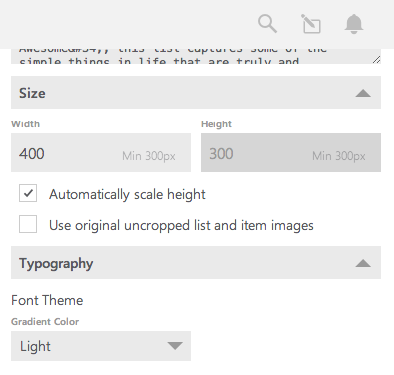The image size is (394, 375).
Task: Open search with the magnifier icon
Action: 267,24
